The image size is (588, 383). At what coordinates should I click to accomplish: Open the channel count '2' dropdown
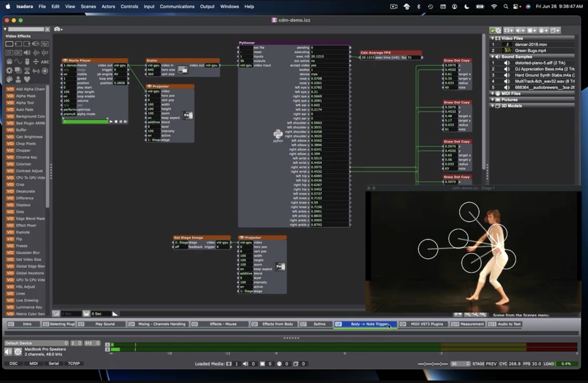click(x=76, y=343)
